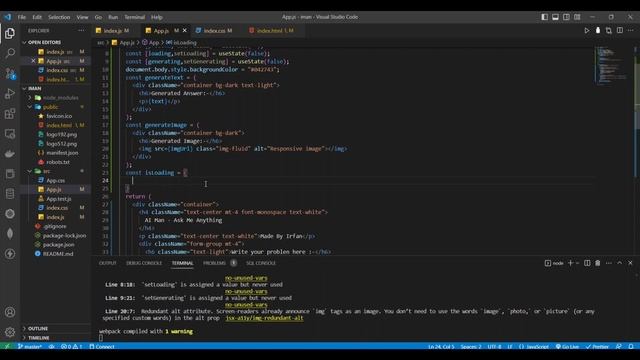Image resolution: width=640 pixels, height=360 pixels.
Task: Split the editor to the right
Action: tap(620, 31)
